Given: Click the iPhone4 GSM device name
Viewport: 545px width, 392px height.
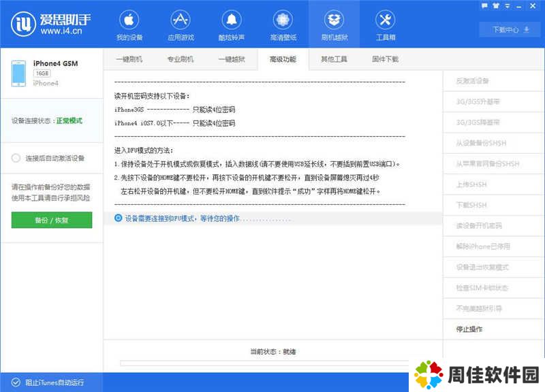Looking at the screenshot, I should (x=56, y=63).
